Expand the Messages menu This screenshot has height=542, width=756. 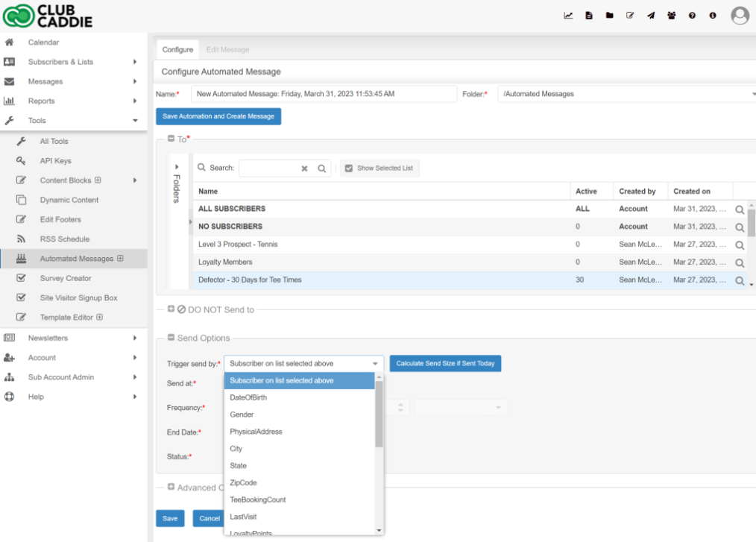(73, 81)
